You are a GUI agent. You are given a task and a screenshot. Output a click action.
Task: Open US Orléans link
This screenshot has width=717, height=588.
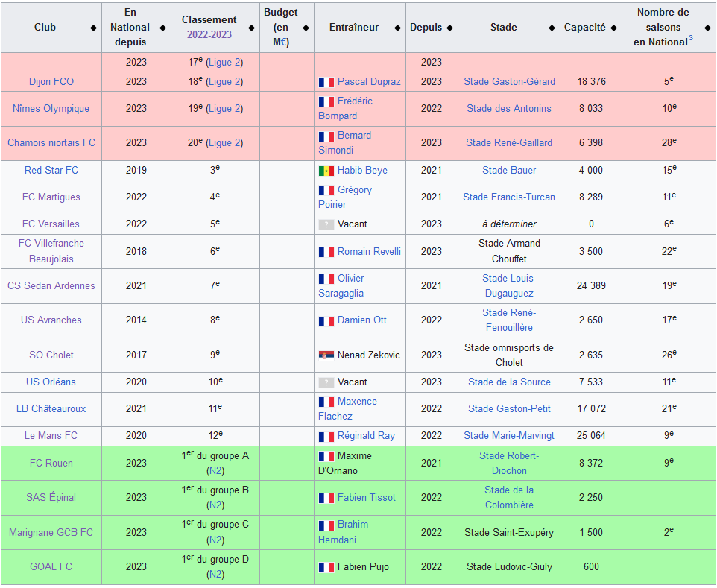tap(51, 382)
